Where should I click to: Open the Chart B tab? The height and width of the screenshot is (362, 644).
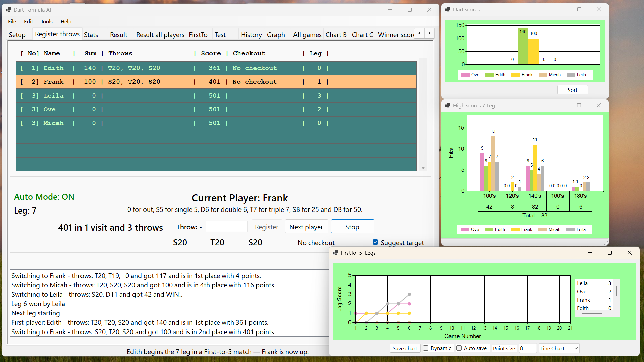(x=336, y=35)
